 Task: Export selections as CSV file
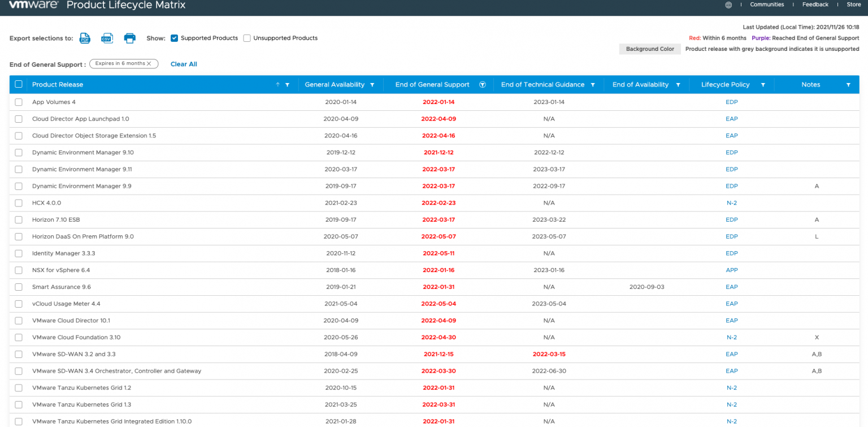click(x=107, y=38)
